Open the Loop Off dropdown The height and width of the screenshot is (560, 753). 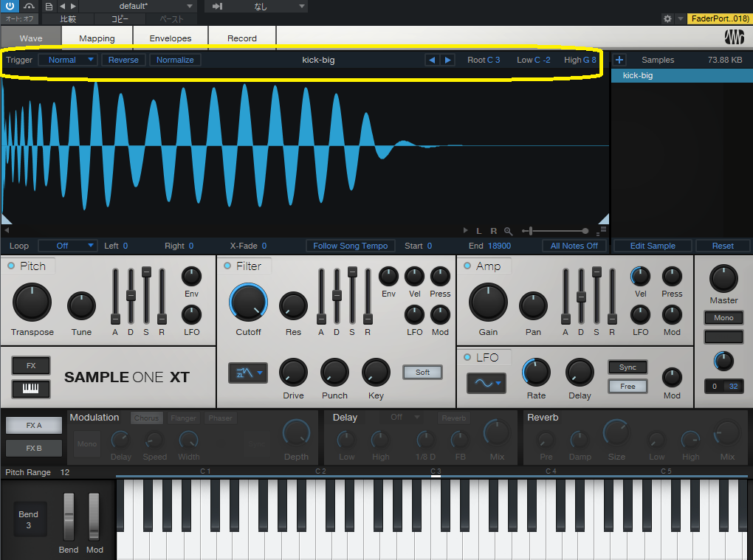coord(68,246)
